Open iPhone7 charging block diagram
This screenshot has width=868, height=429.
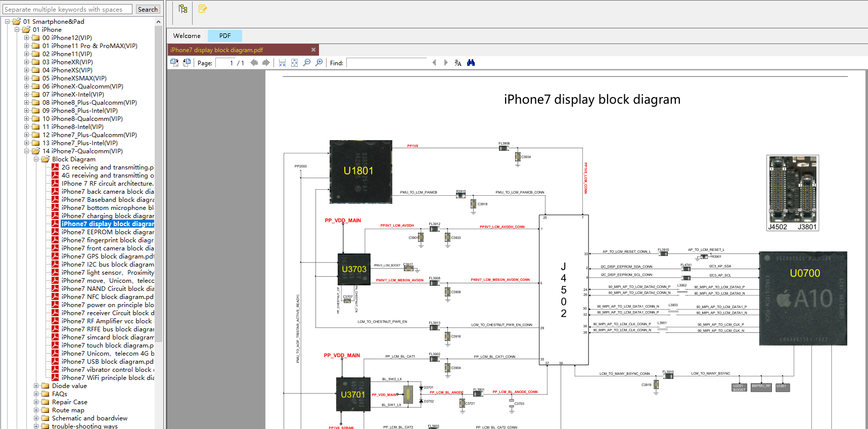(108, 216)
